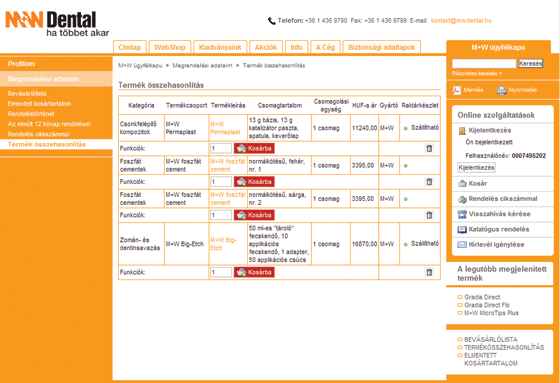Viewport: 560px width, 383px height.
Task: Open Bevásárlólista in the left sidebar
Action: [27, 94]
